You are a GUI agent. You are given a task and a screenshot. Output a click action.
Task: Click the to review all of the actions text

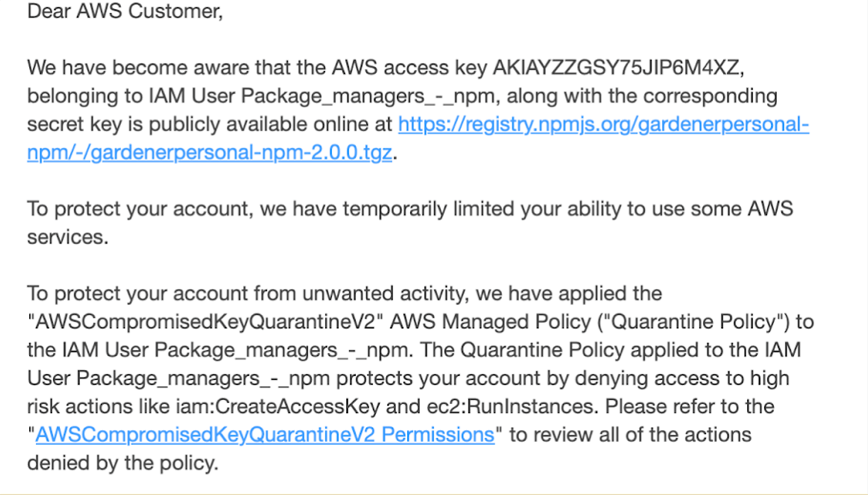[x=631, y=435]
